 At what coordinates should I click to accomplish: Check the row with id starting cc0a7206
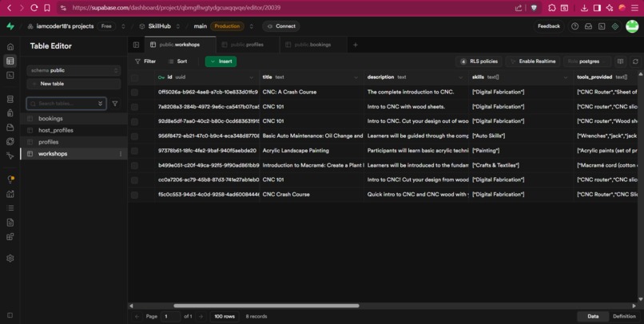(134, 180)
